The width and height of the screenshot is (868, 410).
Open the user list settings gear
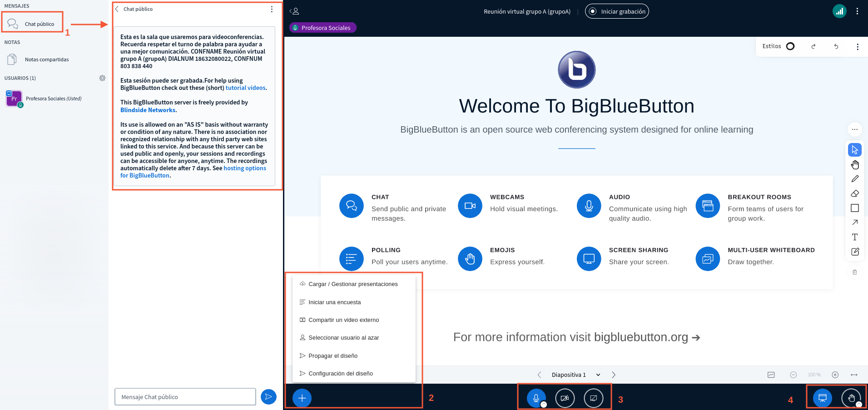pos(102,78)
